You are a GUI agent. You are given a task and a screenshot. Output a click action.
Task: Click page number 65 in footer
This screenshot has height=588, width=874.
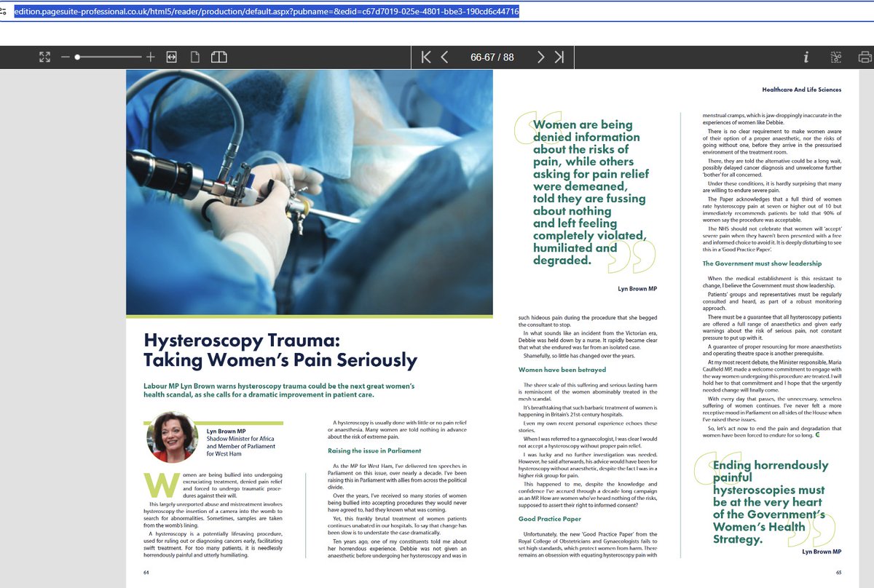pyautogui.click(x=838, y=573)
